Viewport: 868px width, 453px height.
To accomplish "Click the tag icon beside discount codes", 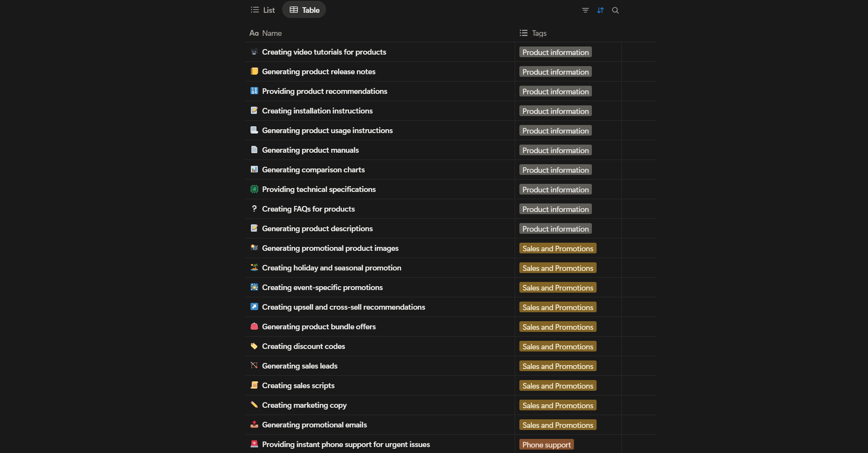I will (254, 346).
